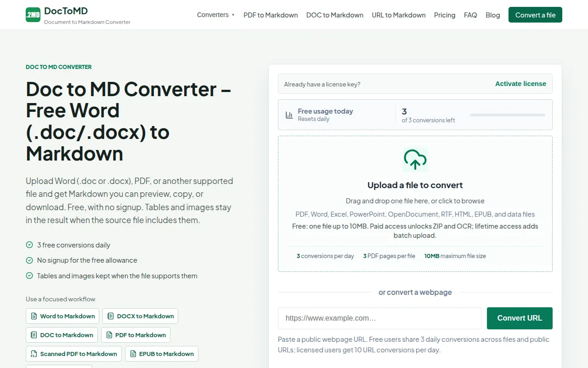This screenshot has height=368, width=588.
Task: Click the icon in EPUB to Markdown chip
Action: 133,354
